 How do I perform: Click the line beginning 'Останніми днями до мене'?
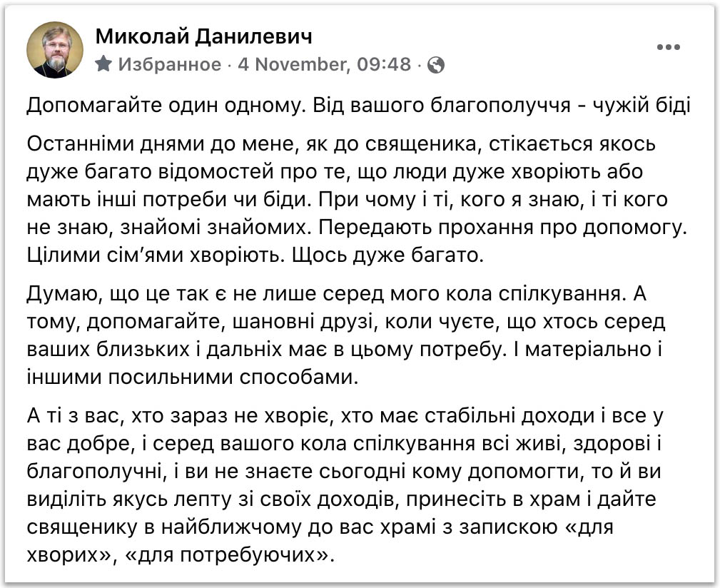coord(341,144)
